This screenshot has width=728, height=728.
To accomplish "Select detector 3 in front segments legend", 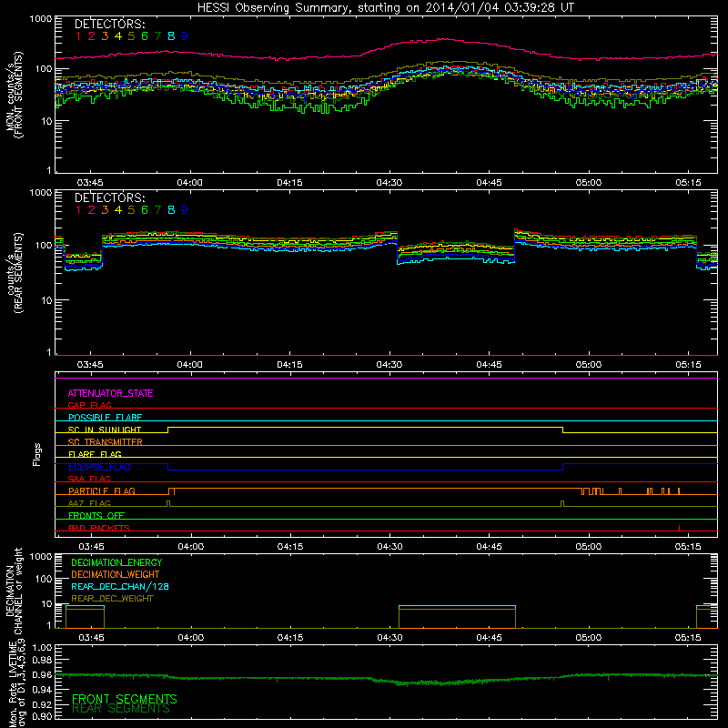I will point(105,36).
